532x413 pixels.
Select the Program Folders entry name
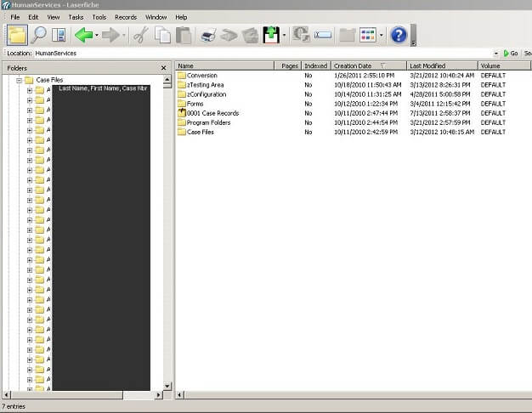(x=208, y=122)
